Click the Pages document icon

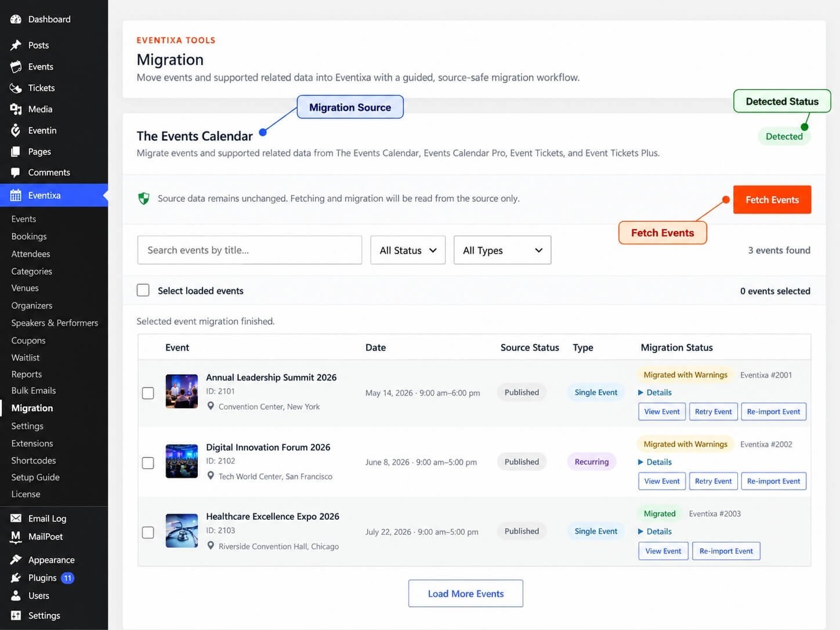coord(16,151)
